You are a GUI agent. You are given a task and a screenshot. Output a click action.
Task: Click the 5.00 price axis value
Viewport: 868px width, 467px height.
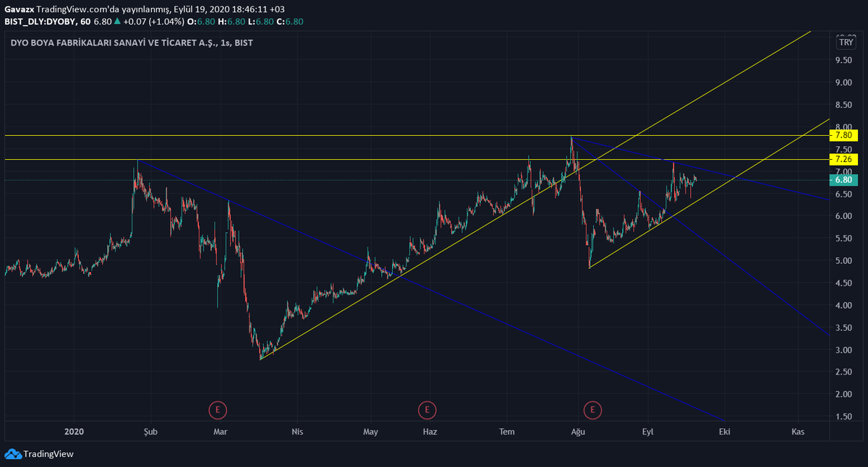click(845, 261)
